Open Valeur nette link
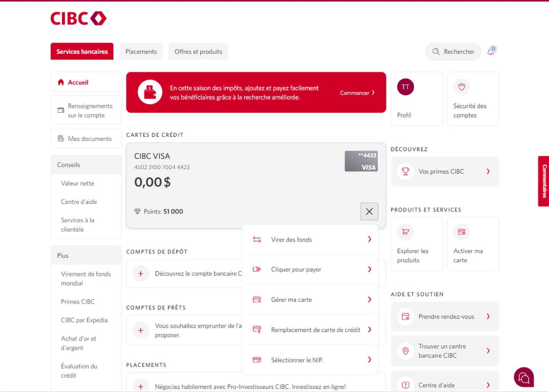The image size is (549, 392). [x=77, y=183]
